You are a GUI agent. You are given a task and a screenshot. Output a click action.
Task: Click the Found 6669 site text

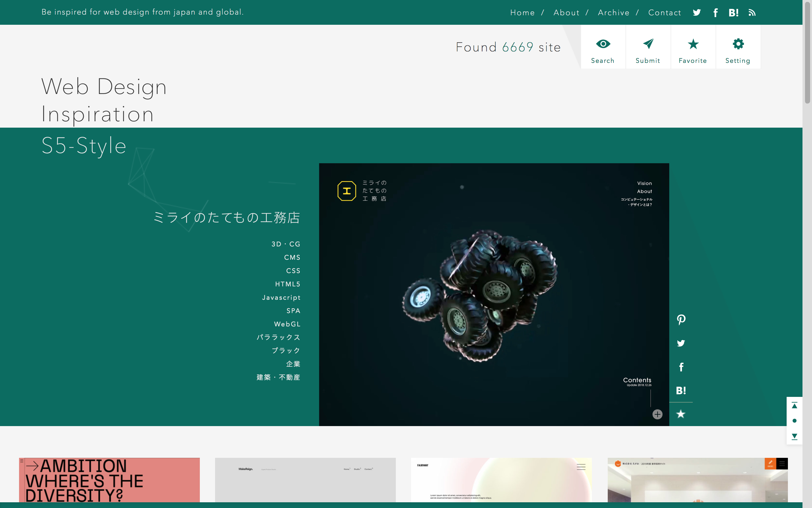click(x=508, y=47)
